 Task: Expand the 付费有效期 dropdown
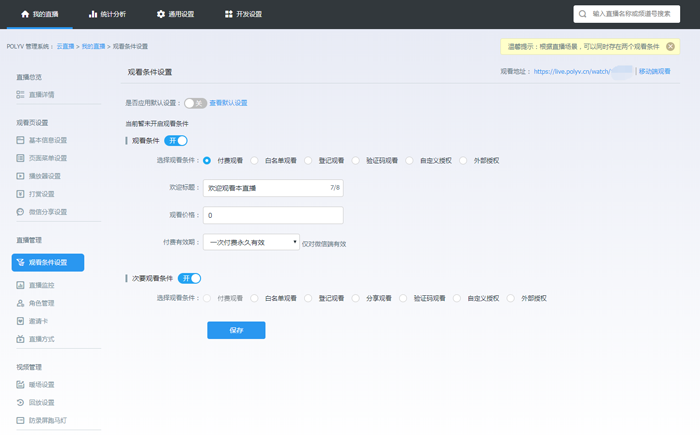click(251, 242)
